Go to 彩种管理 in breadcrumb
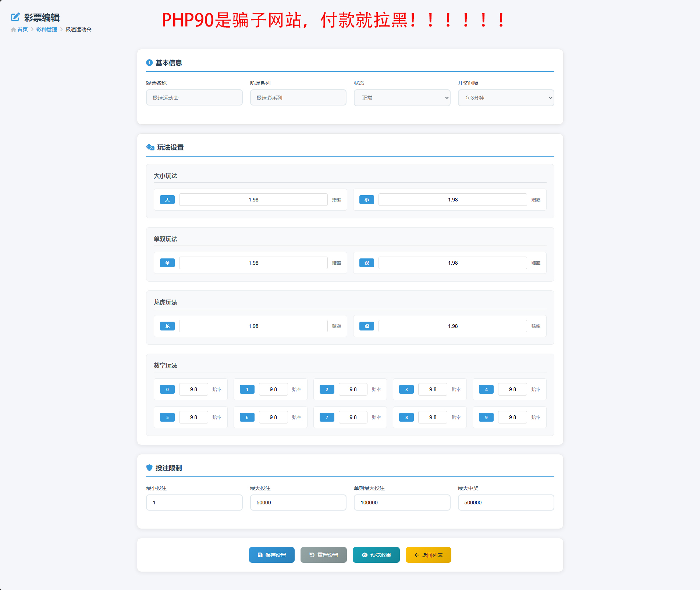The image size is (700, 590). tap(46, 29)
